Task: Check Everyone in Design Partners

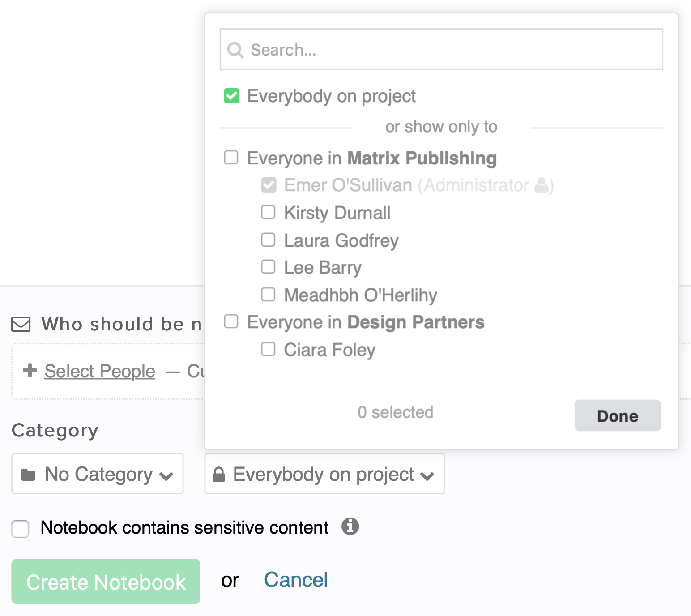Action: pos(231,321)
